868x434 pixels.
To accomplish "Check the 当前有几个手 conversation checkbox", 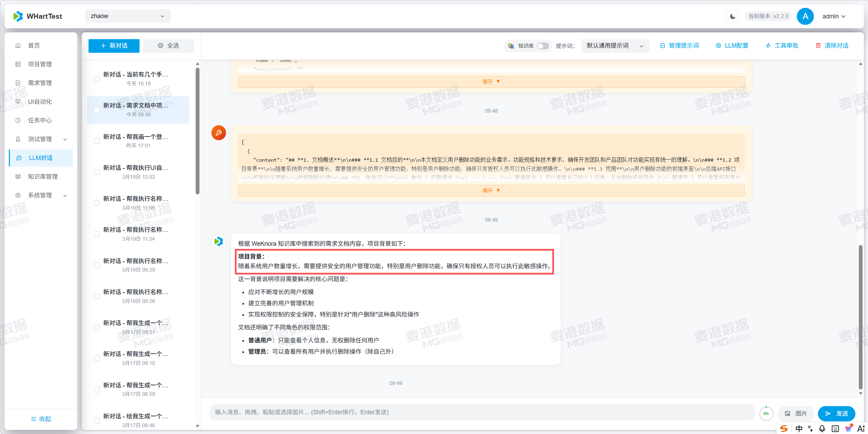I will 97,79.
